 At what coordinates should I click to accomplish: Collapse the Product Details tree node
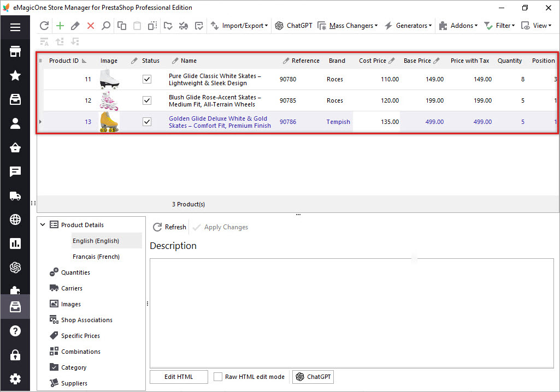43,224
